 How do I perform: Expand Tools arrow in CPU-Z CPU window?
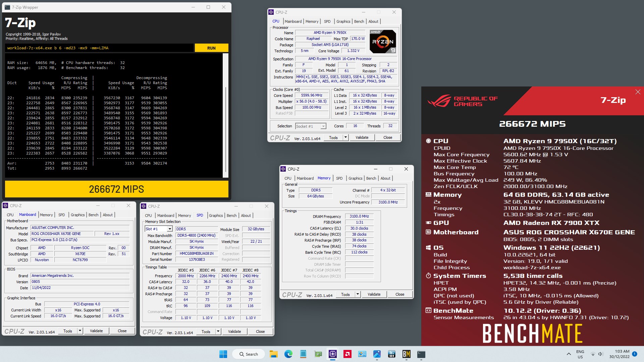click(x=345, y=137)
